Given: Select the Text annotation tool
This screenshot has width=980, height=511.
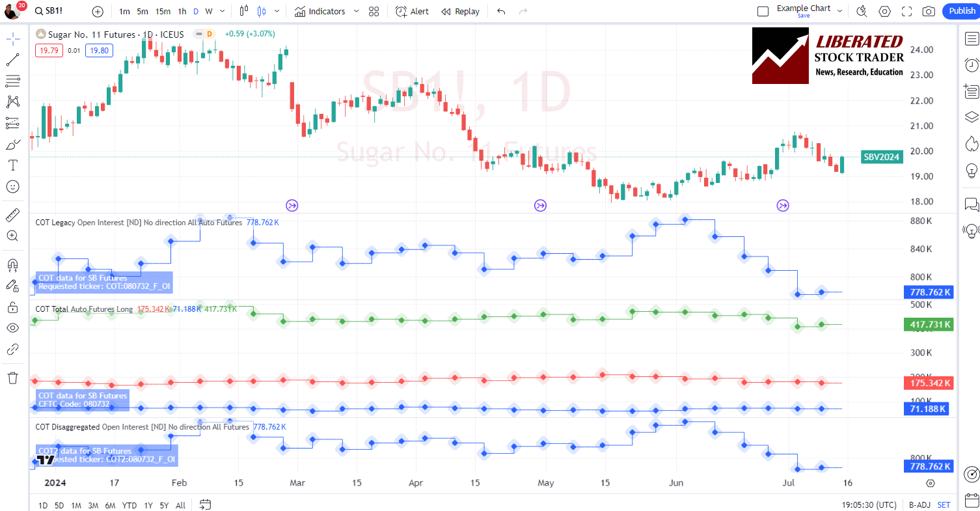Looking at the screenshot, I should pos(12,165).
